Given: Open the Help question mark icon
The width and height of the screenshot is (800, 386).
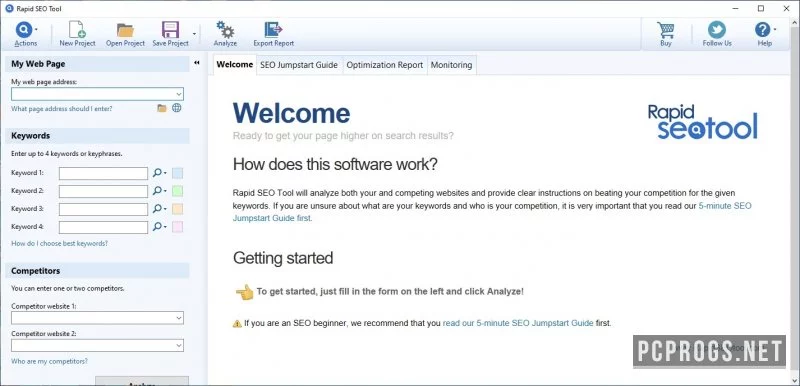Looking at the screenshot, I should pyautogui.click(x=762, y=30).
